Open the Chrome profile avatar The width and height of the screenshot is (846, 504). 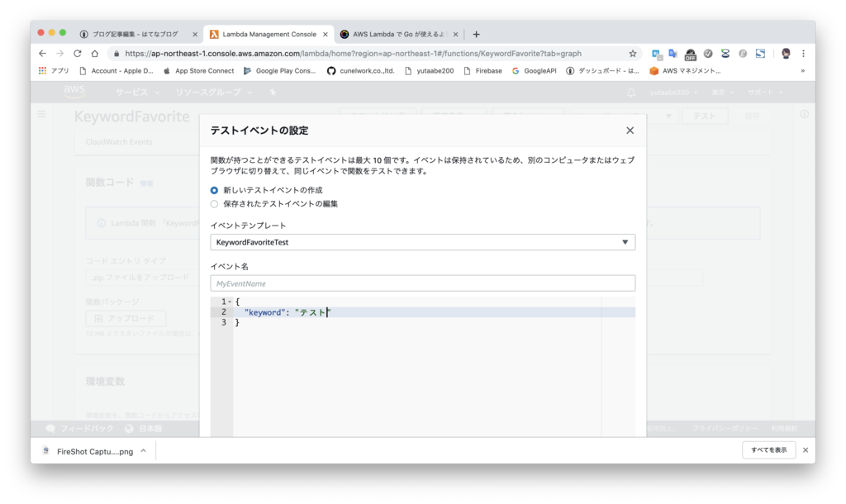786,54
